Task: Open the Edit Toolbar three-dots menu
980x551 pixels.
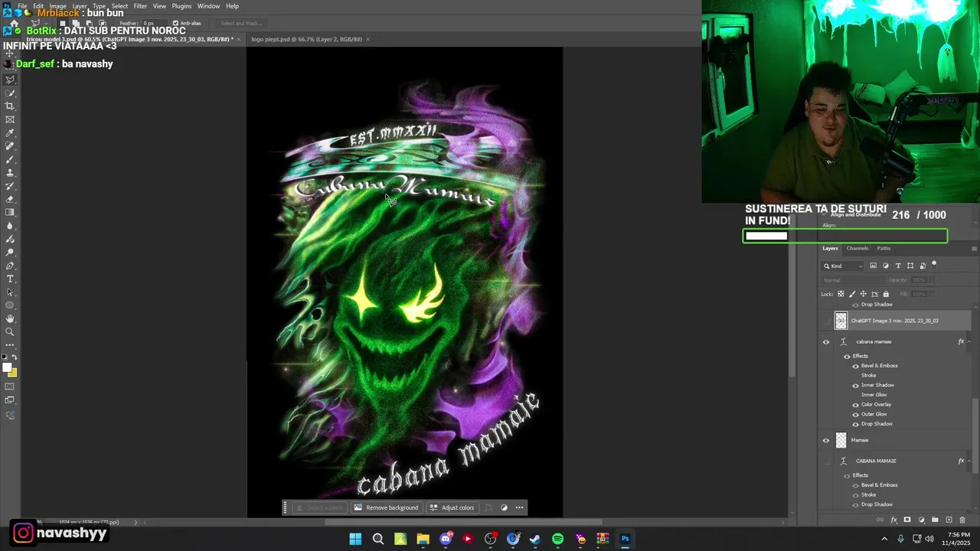Action: coord(10,345)
